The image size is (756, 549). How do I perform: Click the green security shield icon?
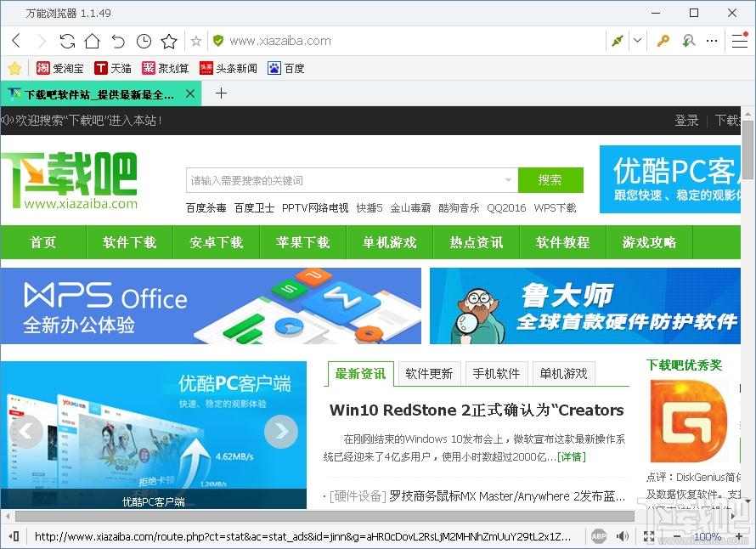tap(218, 41)
